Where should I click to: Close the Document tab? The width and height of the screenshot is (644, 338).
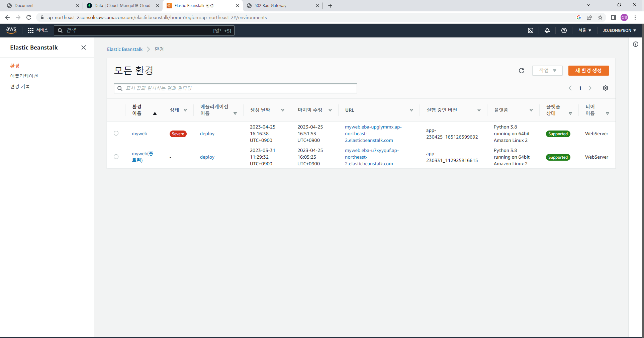pos(78,6)
